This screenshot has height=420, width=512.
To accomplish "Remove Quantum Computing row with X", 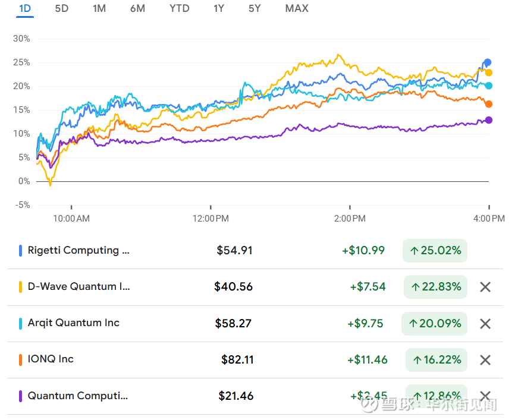I will [x=485, y=396].
